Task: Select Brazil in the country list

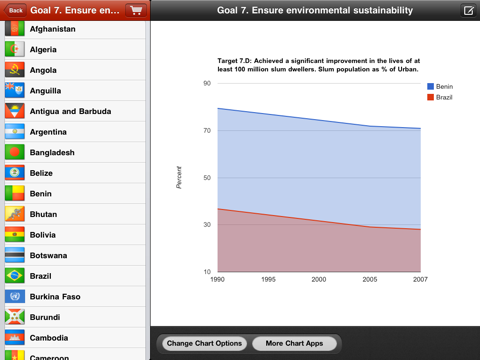Action: [x=75, y=276]
